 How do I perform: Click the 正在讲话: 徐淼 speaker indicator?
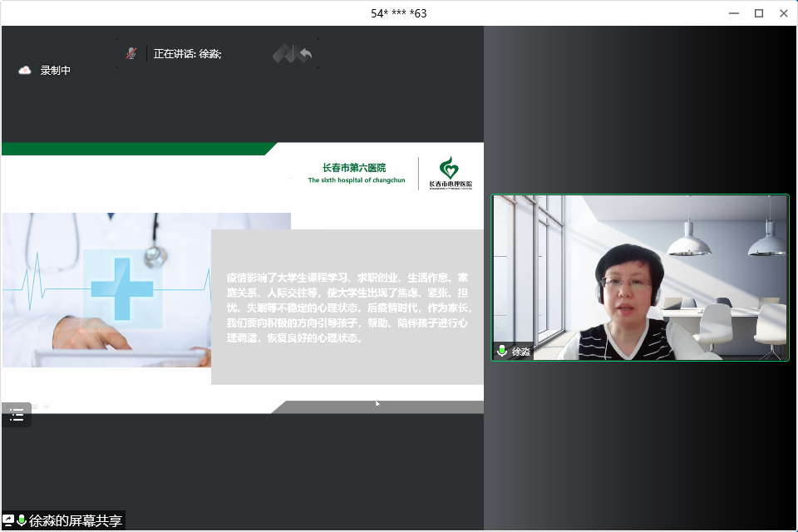point(187,54)
